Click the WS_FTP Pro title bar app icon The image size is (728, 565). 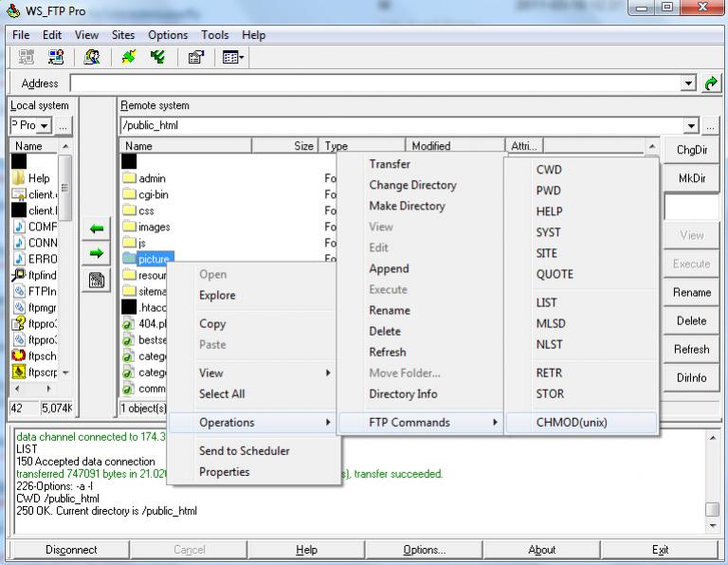tap(13, 10)
